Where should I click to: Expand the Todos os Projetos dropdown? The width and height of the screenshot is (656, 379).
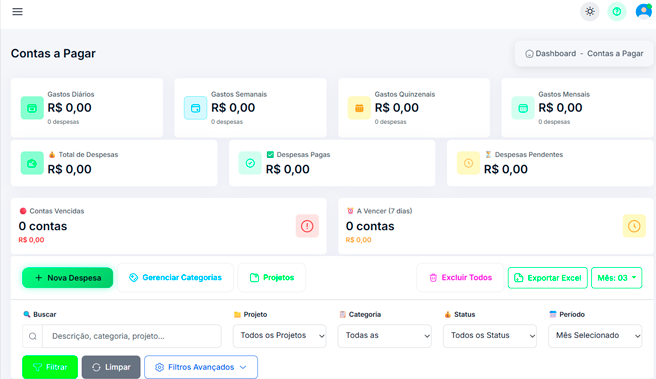point(279,335)
